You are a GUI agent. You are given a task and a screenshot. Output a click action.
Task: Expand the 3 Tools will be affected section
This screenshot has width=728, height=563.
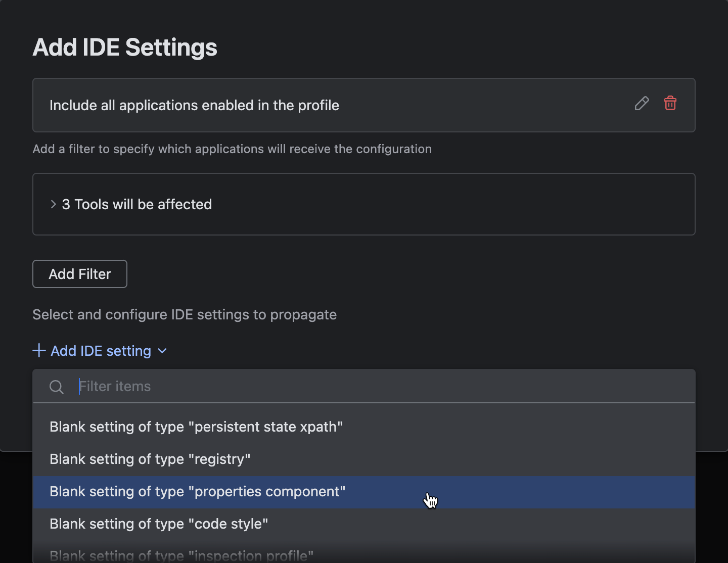pos(136,204)
